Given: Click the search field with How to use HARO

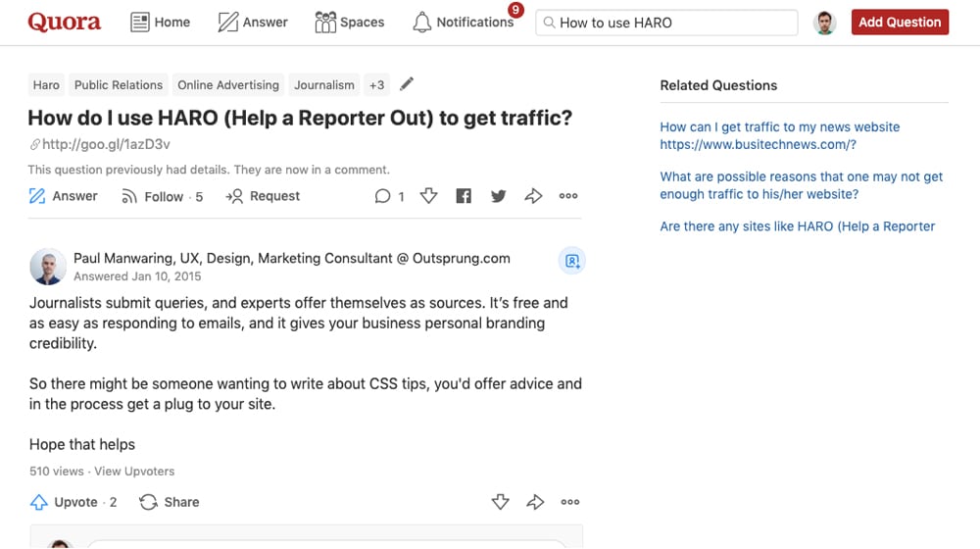Looking at the screenshot, I should click(x=666, y=23).
